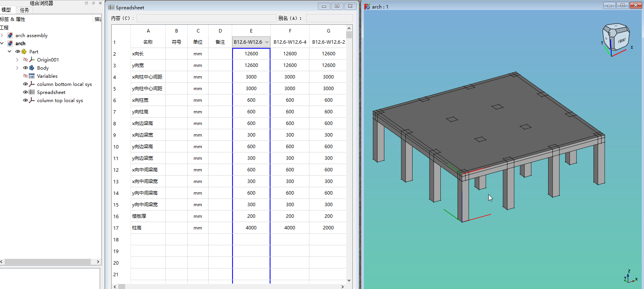Switch to the 模型 tab

click(6, 10)
